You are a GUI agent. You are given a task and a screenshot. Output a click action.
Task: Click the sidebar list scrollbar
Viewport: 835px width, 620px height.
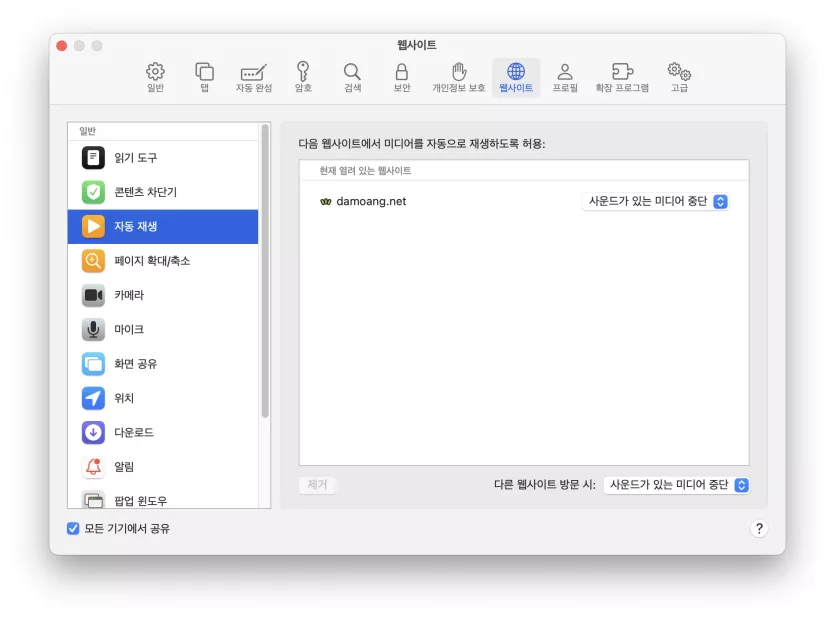click(265, 271)
